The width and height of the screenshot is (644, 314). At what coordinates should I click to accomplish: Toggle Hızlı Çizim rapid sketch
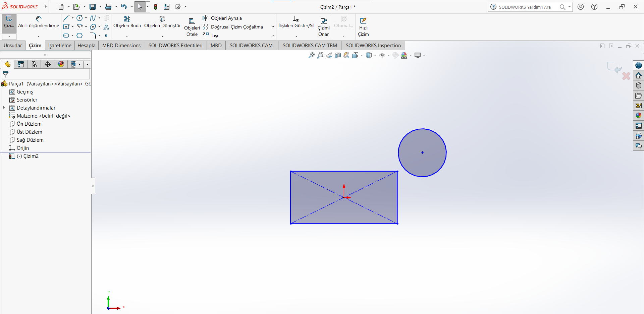pos(363,27)
